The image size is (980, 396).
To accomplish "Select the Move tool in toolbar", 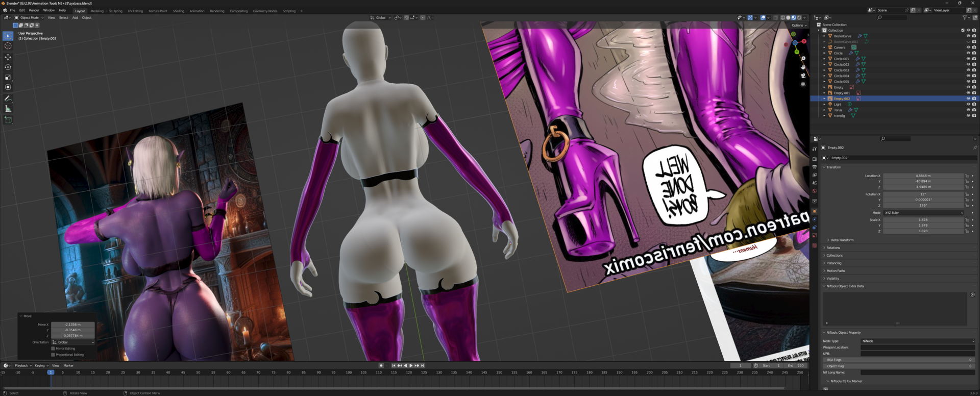I will pos(8,57).
